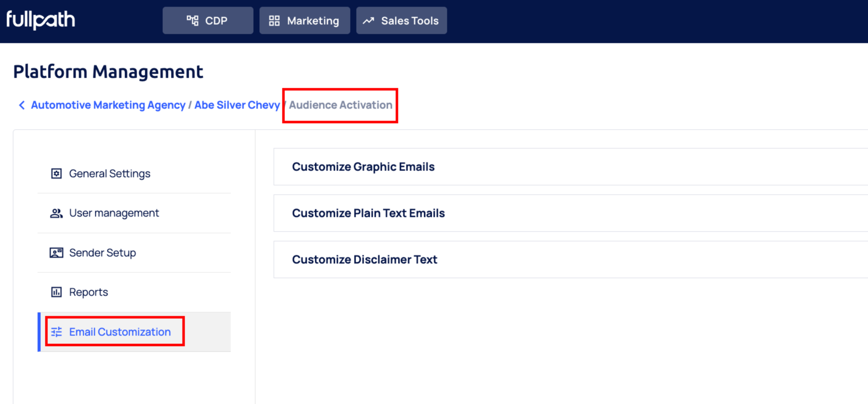The height and width of the screenshot is (404, 868).
Task: Click the Email Customization sliders icon
Action: (56, 332)
